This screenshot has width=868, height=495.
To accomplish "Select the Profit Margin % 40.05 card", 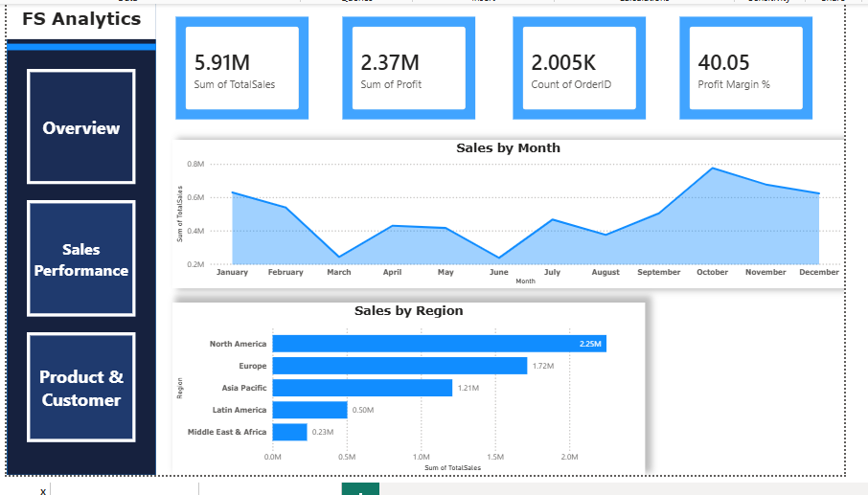I will (745, 68).
